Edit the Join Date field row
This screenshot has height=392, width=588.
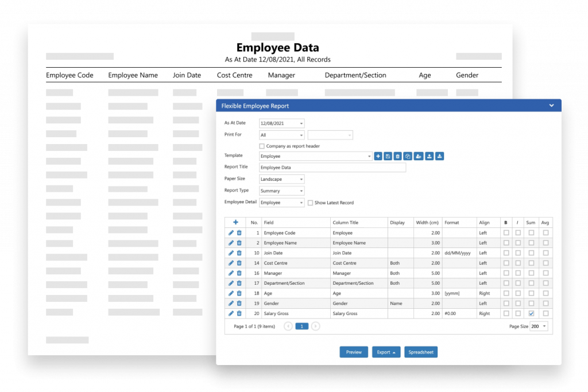(x=231, y=253)
